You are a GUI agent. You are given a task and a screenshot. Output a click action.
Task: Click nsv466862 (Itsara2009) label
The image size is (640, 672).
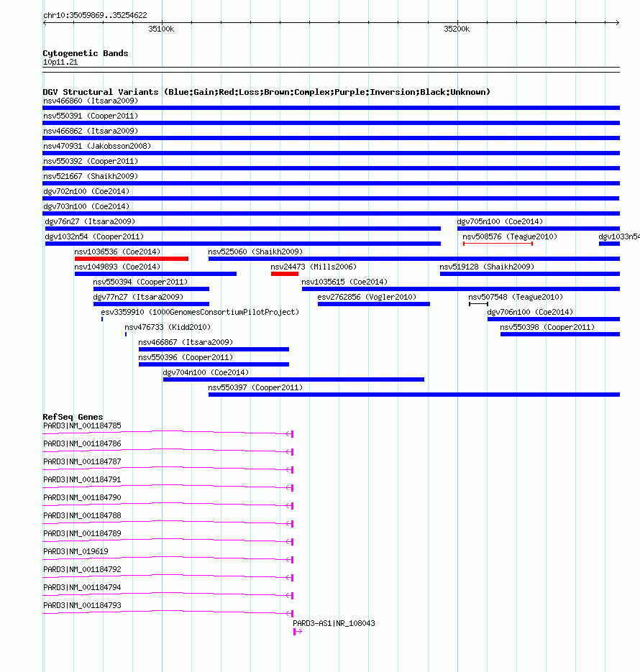[x=91, y=131]
